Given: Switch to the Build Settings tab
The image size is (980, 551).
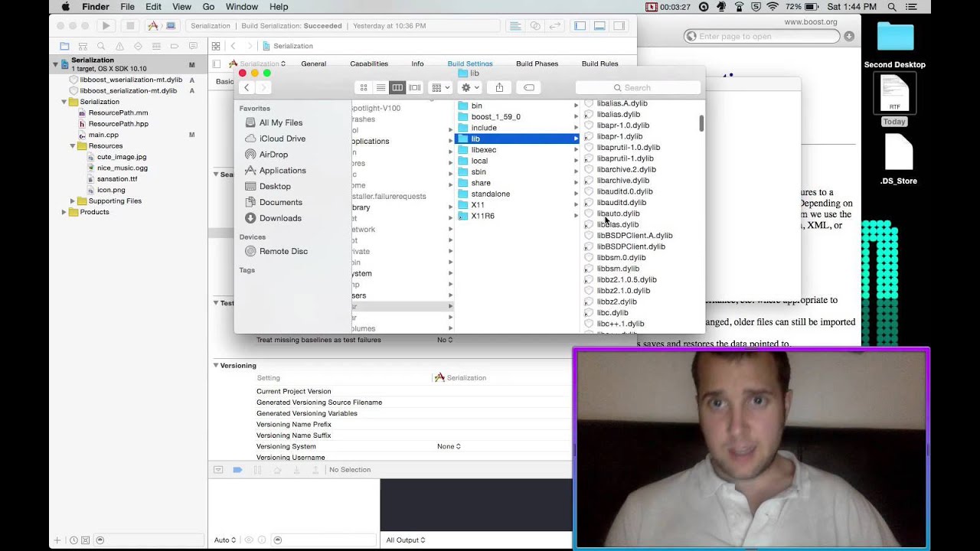Looking at the screenshot, I should 470,64.
